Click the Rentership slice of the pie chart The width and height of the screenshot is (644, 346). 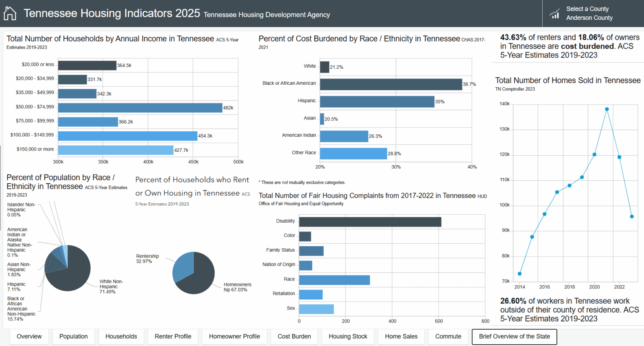coord(183,266)
